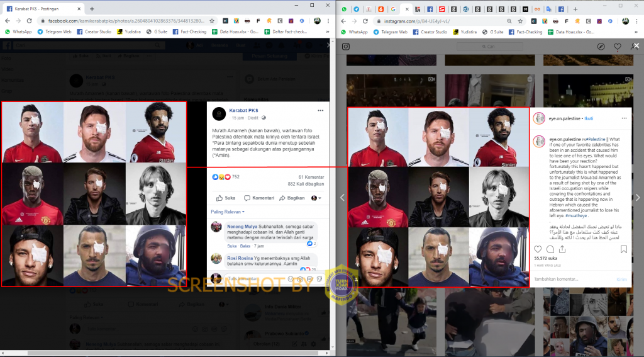This screenshot has width=644, height=357.
Task: Reload the Facebook window page
Action: [29, 21]
